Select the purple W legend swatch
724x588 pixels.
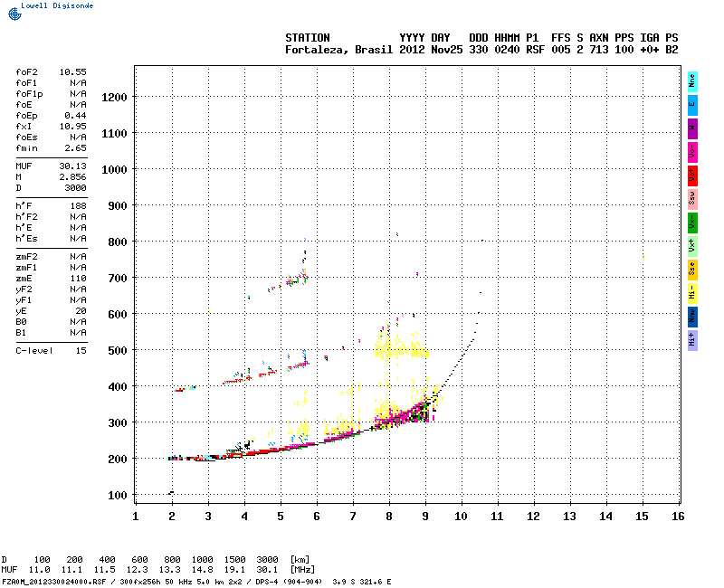tap(692, 128)
